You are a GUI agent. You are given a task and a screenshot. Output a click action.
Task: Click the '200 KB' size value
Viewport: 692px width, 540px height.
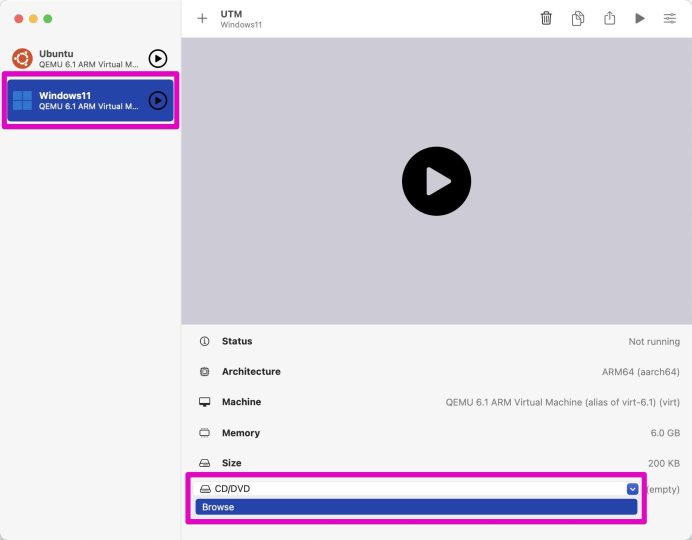[x=664, y=463]
